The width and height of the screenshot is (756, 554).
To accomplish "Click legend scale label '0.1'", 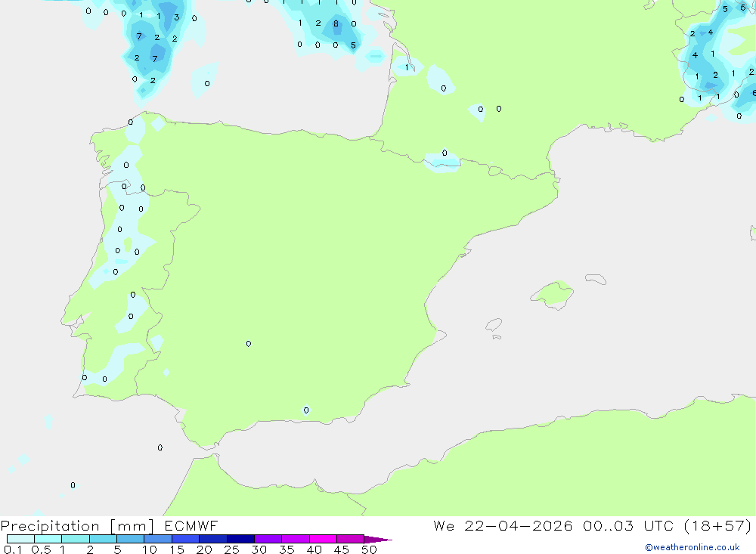I will point(13,549).
